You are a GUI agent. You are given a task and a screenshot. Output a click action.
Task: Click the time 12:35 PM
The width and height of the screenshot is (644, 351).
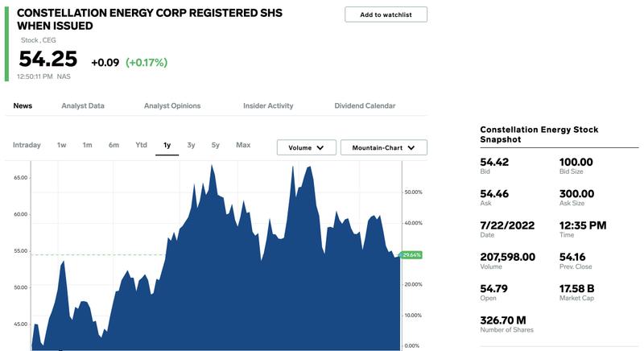[x=583, y=225]
